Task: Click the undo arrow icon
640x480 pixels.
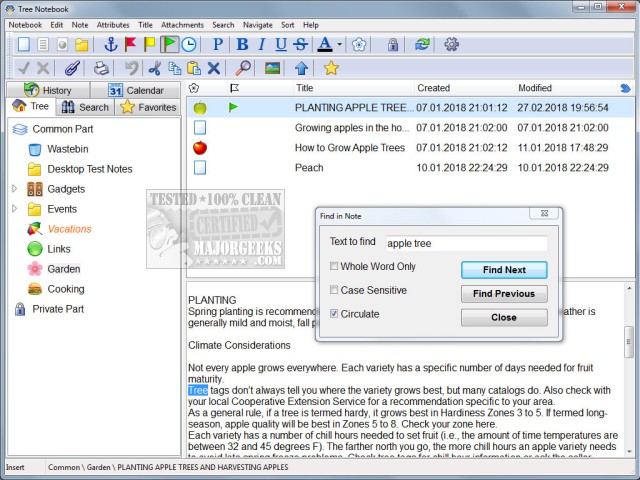Action: [131, 68]
